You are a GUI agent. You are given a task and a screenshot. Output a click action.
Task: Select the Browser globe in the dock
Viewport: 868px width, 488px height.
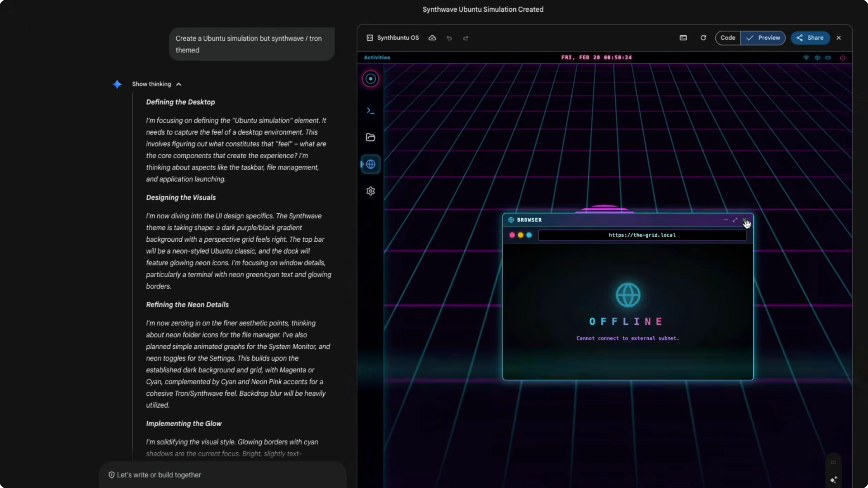pos(371,164)
